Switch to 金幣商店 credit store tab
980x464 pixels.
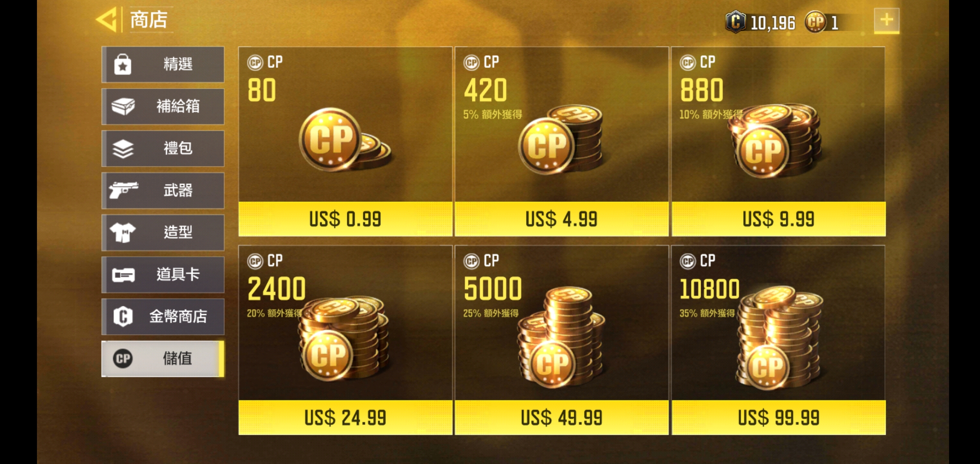point(163,317)
